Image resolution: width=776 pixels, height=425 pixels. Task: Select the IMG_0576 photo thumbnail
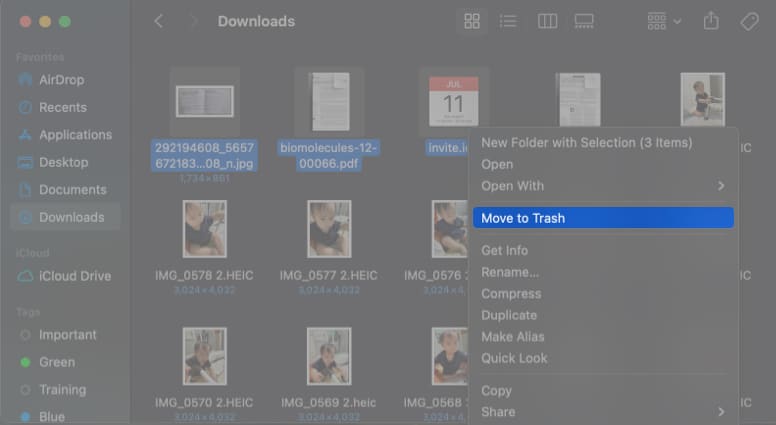point(449,229)
